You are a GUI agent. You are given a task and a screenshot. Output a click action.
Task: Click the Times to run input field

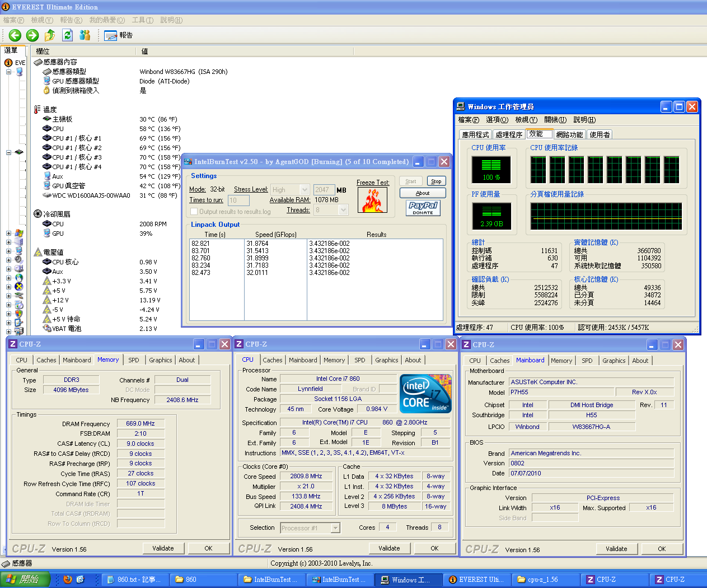(x=238, y=200)
